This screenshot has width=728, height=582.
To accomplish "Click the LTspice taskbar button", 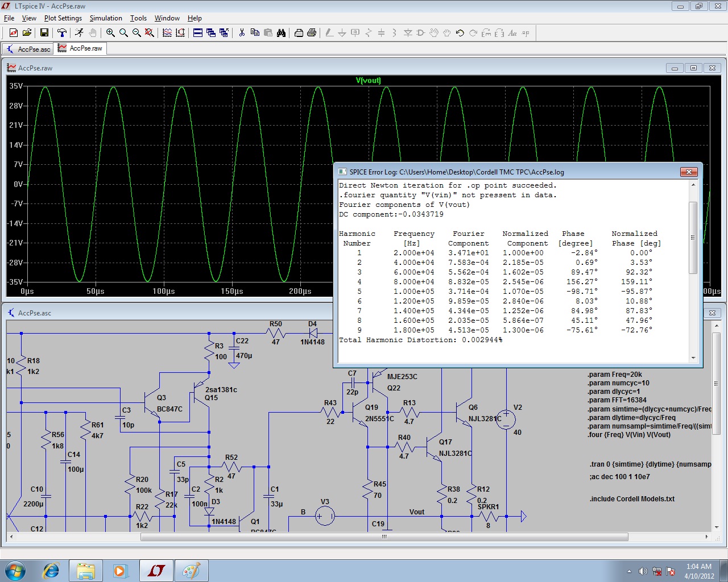I will [x=156, y=571].
